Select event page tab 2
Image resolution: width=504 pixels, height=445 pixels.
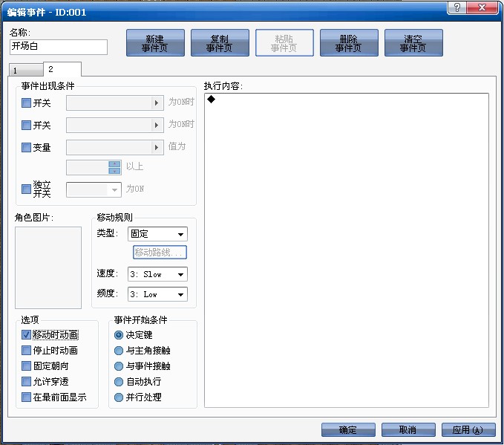pyautogui.click(x=62, y=69)
